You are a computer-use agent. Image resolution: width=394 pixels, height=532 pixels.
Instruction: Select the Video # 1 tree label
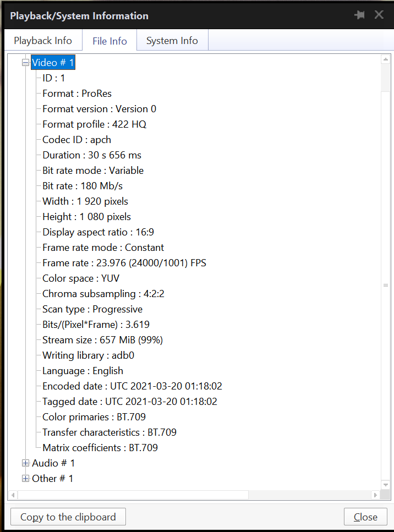pyautogui.click(x=53, y=63)
